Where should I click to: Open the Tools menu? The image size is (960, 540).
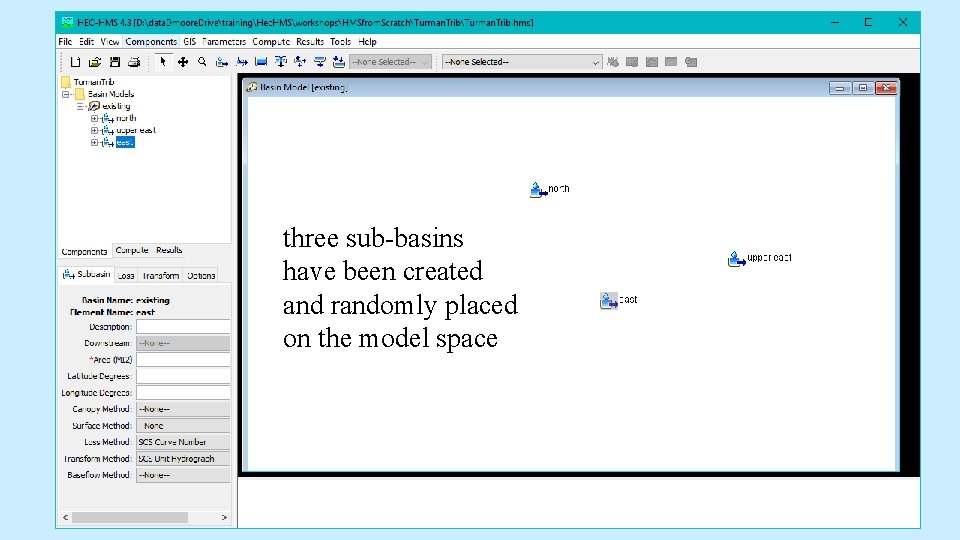[x=340, y=42]
